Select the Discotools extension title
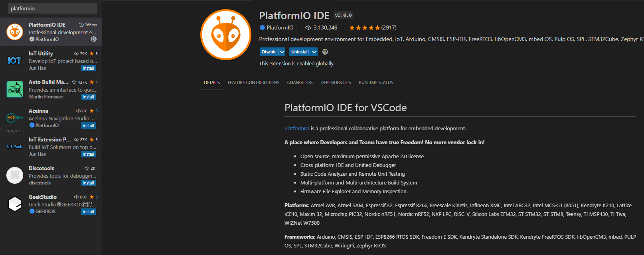This screenshot has height=255, width=644. tap(41, 168)
